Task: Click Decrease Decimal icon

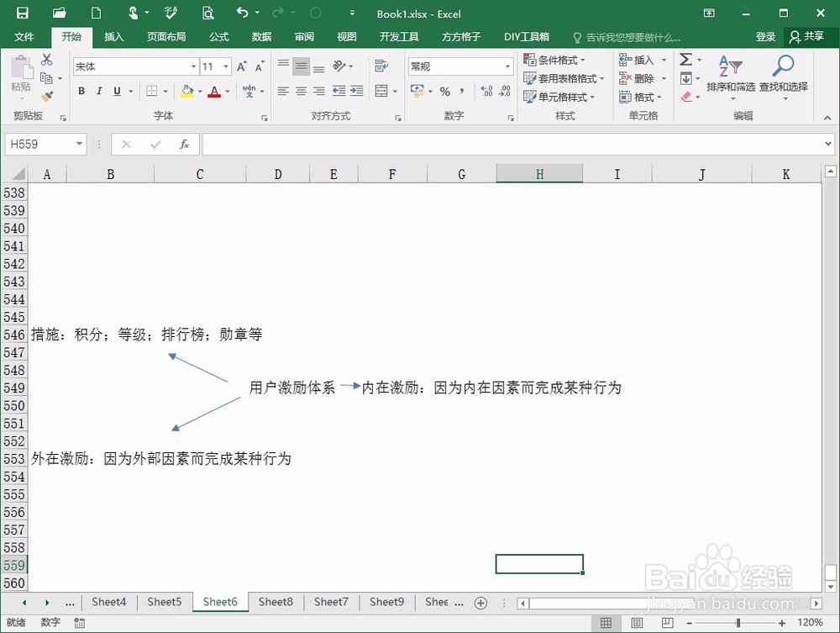Action: pos(504,91)
